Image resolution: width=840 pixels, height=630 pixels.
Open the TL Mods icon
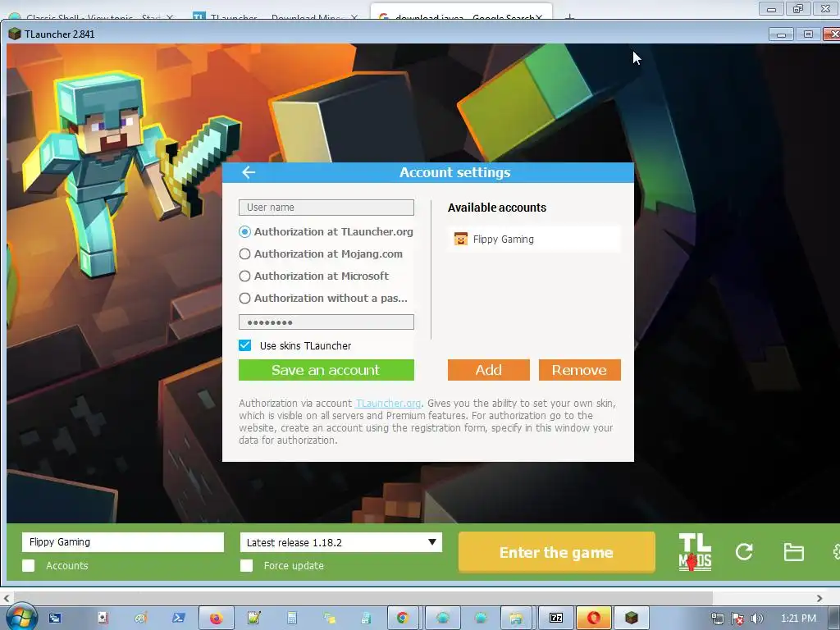[695, 552]
